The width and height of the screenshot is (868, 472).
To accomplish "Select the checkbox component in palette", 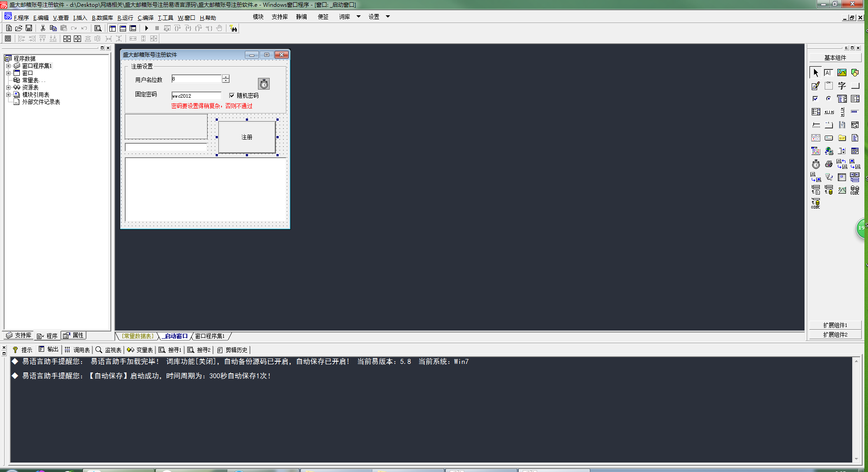I will point(815,99).
